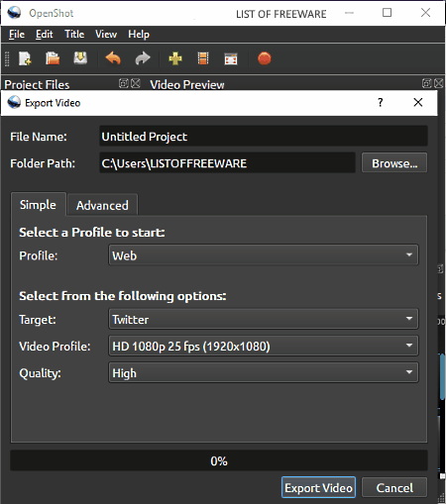Click the New Project toolbar icon
The image size is (446, 504).
click(x=25, y=58)
